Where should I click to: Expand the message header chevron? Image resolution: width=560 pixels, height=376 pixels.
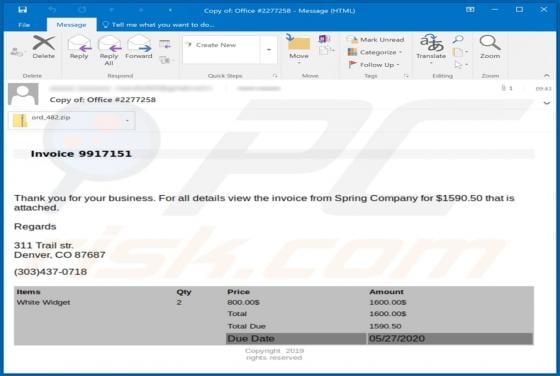pos(547,103)
